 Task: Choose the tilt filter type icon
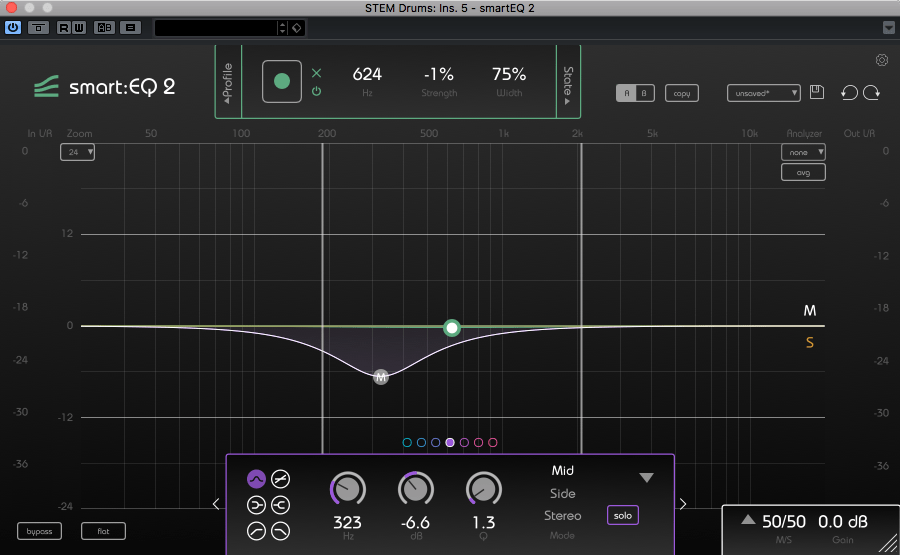pos(280,479)
